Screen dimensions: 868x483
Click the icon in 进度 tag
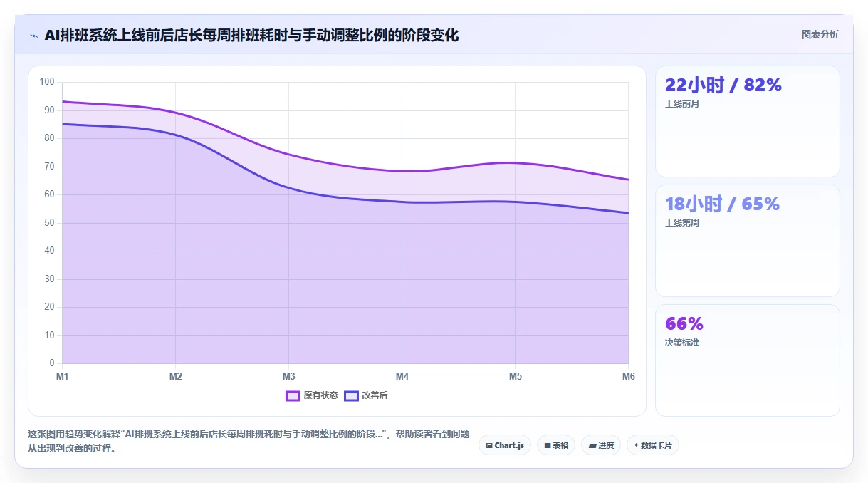pos(592,446)
